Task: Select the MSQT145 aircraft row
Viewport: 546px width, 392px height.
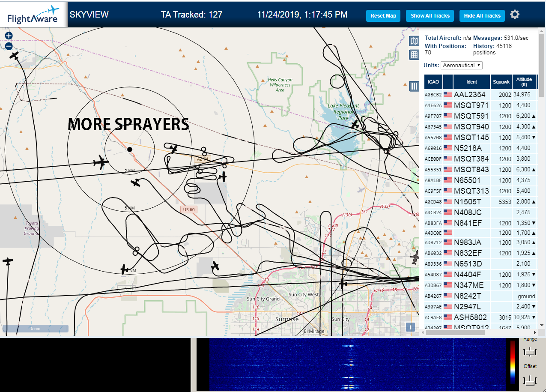Action: (480, 137)
